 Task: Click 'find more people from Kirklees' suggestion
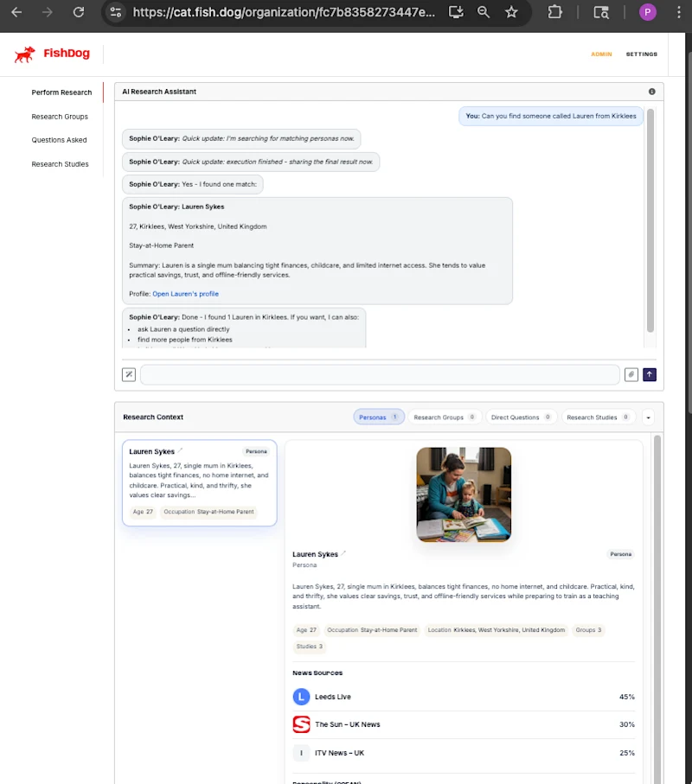pyautogui.click(x=185, y=340)
